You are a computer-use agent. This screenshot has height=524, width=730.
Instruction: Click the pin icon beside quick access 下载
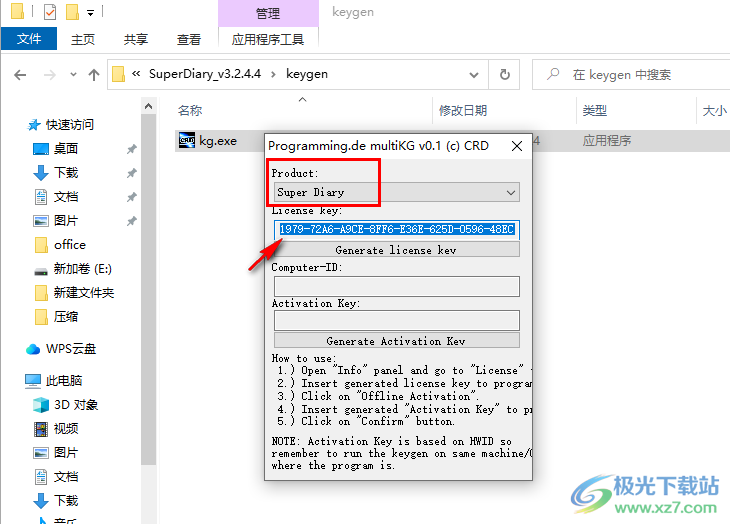[132, 173]
